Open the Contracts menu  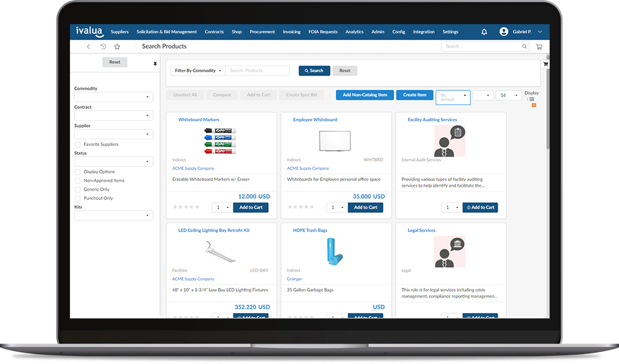coord(214,32)
